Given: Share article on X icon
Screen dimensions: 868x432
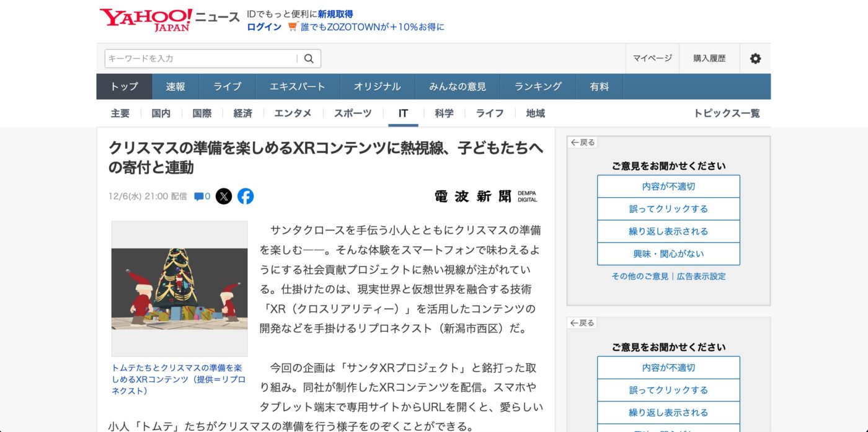Looking at the screenshot, I should [x=224, y=196].
